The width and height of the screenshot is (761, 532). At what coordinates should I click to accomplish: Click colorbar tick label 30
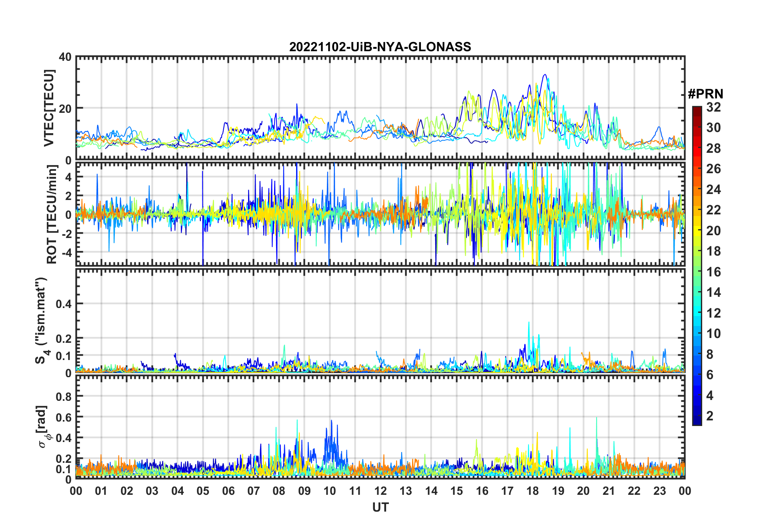[713, 128]
